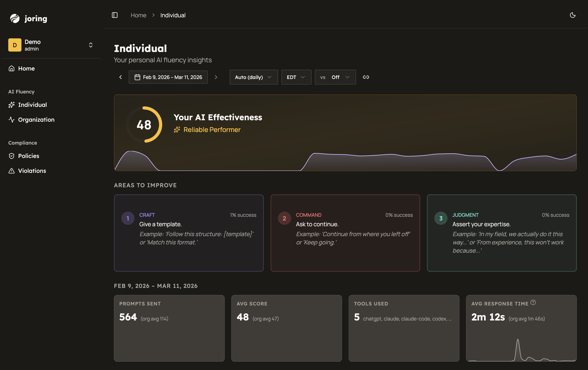The image size is (588, 370).
Task: Click the Avg Response Time help icon
Action: (533, 302)
